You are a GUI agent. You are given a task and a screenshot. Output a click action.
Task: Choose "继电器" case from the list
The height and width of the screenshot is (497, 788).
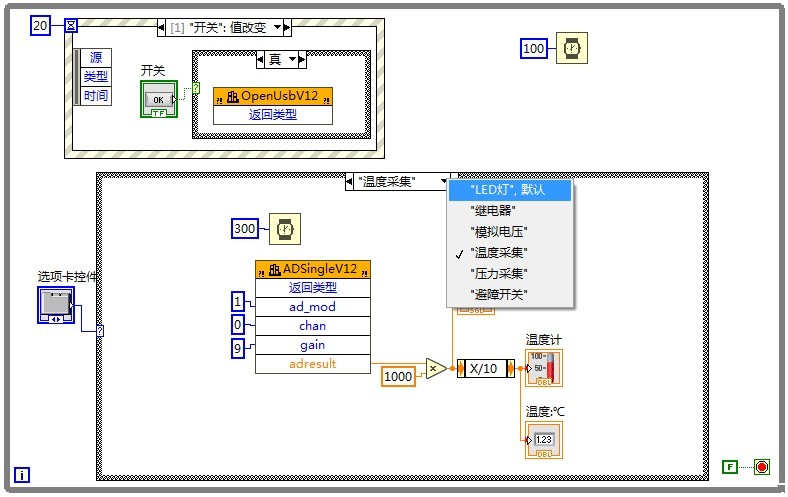pos(510,211)
